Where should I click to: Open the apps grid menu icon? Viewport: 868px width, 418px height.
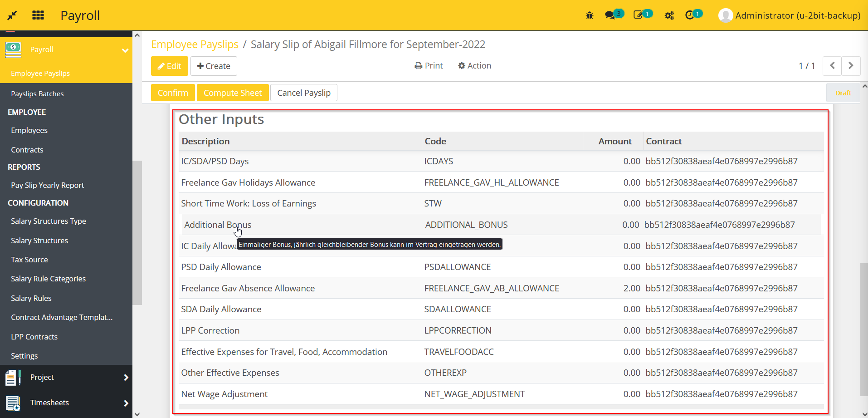coord(38,15)
